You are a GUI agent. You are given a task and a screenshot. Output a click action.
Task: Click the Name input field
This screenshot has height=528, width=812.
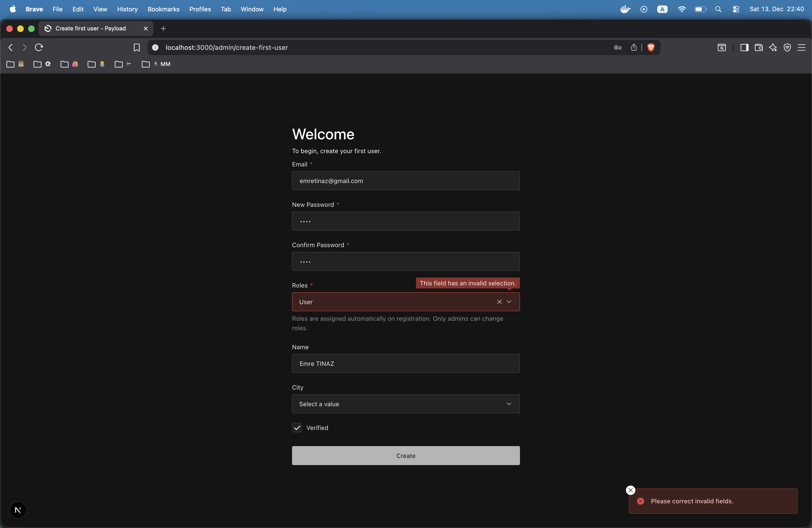[406, 364]
